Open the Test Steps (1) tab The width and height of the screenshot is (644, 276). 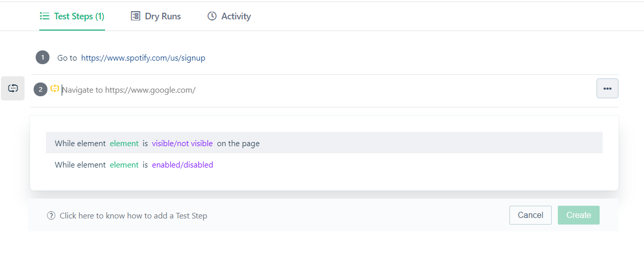[x=72, y=16]
